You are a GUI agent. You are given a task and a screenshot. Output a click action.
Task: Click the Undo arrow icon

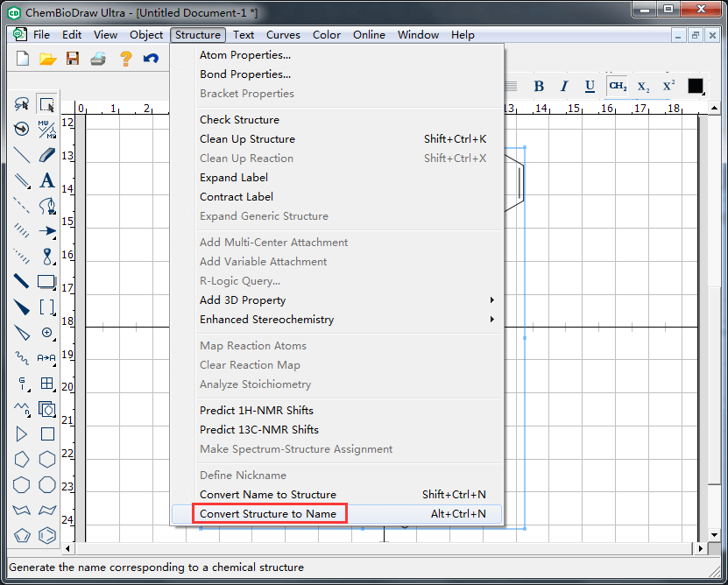pos(151,59)
